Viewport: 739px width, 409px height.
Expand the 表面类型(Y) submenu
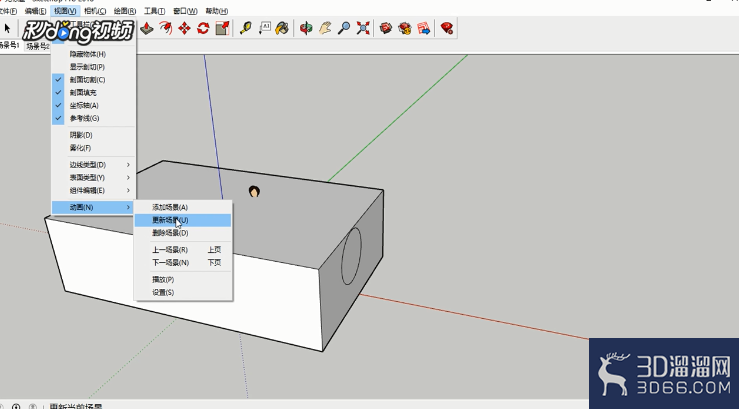coord(93,177)
